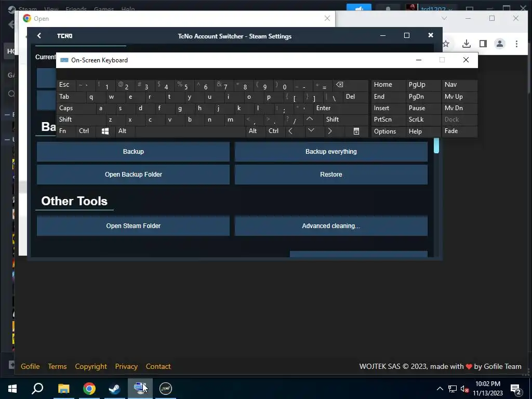
Task: Click the down arrow key on keyboard
Action: (x=311, y=130)
